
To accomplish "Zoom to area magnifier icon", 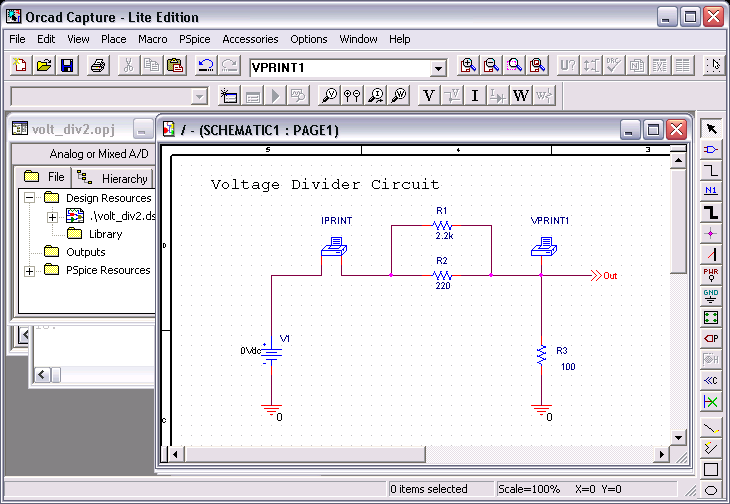I will click(x=514, y=66).
